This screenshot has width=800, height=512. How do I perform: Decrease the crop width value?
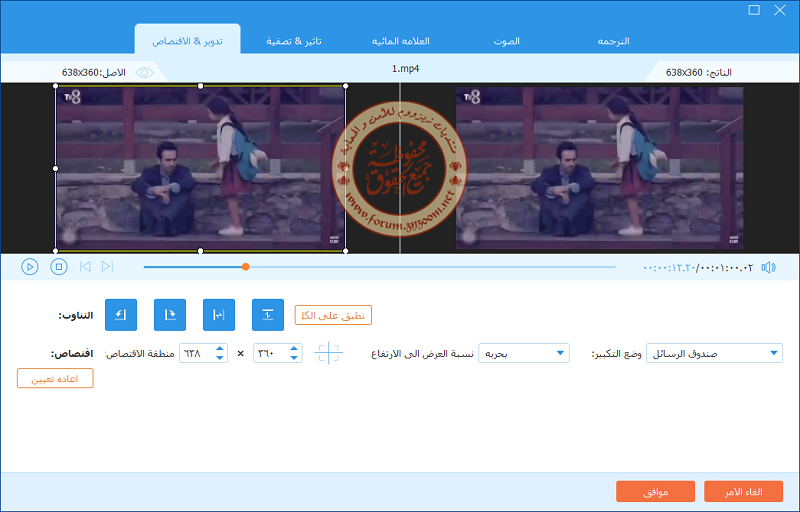point(220,357)
